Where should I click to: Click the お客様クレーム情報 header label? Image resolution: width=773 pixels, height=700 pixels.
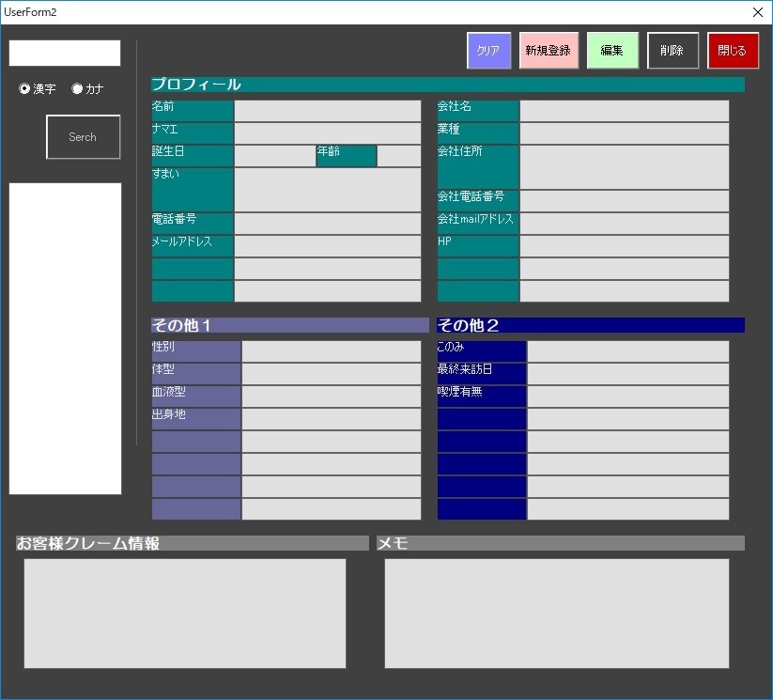pos(193,543)
